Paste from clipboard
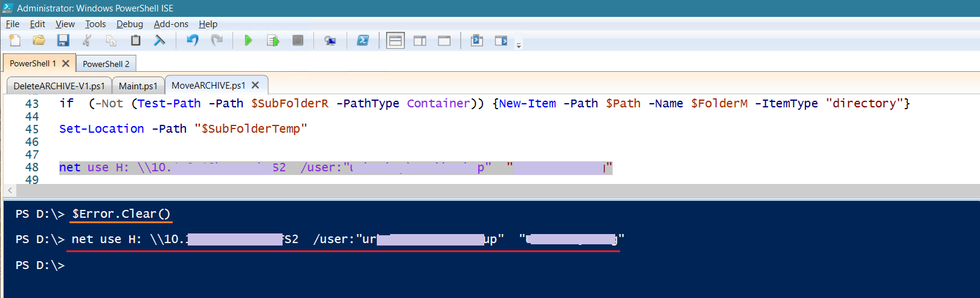This screenshot has width=980, height=298. point(135,40)
